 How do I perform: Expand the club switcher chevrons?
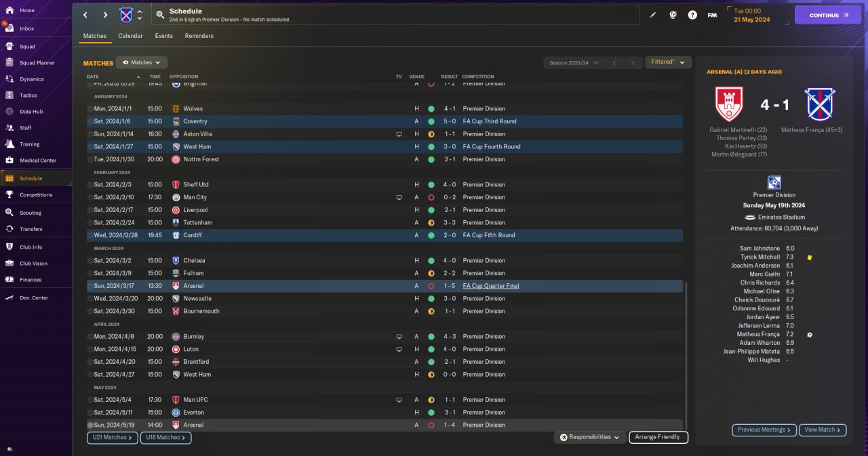140,15
